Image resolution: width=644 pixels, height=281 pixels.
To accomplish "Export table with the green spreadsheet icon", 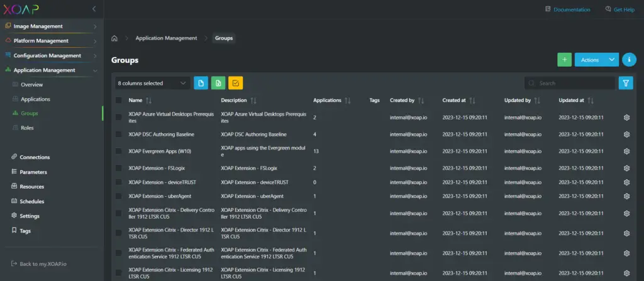I will tap(218, 83).
